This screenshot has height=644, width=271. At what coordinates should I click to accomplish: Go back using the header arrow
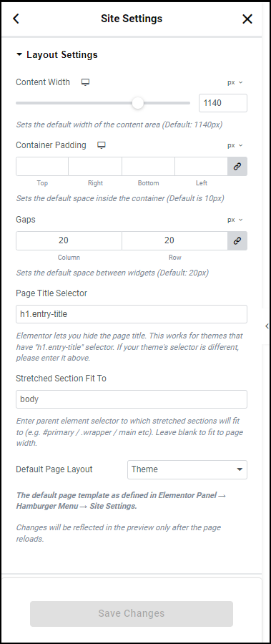point(16,19)
